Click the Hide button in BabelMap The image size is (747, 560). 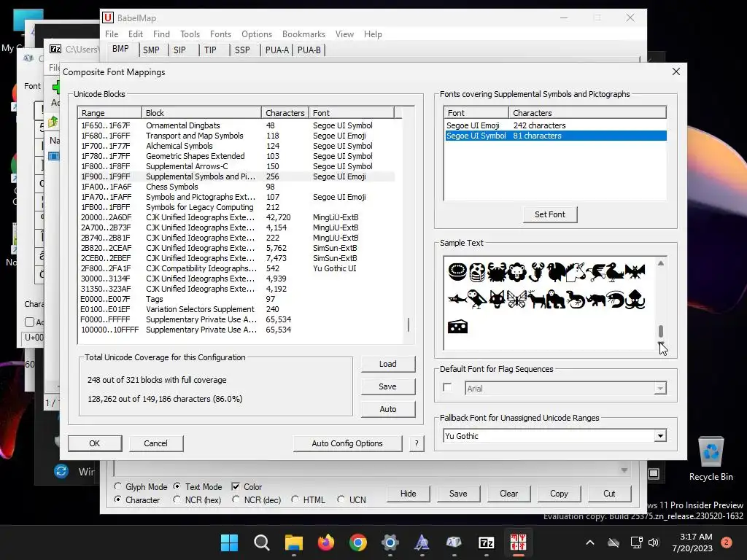[x=409, y=494]
